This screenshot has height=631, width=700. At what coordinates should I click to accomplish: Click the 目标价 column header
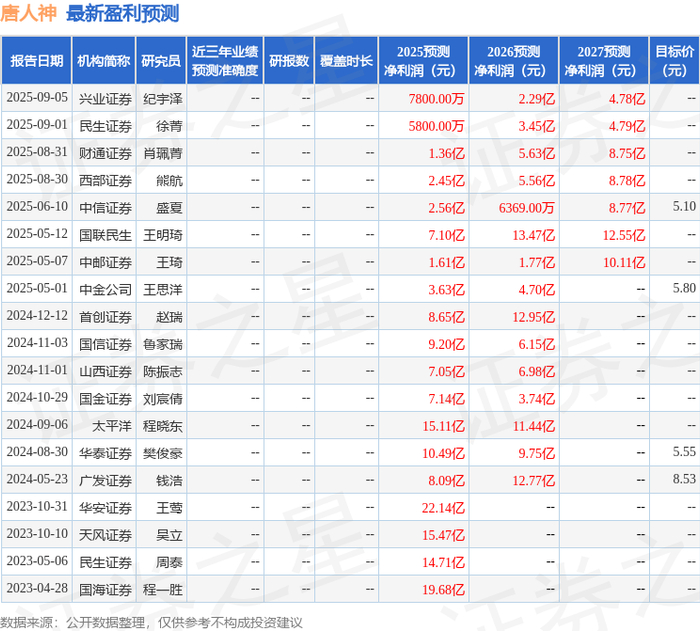pos(675,61)
